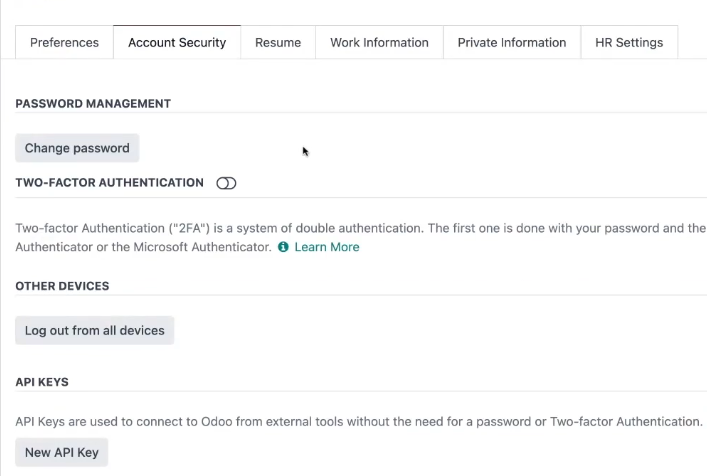This screenshot has height=476, width=707.
Task: Select the Account Security tab
Action: point(177,42)
